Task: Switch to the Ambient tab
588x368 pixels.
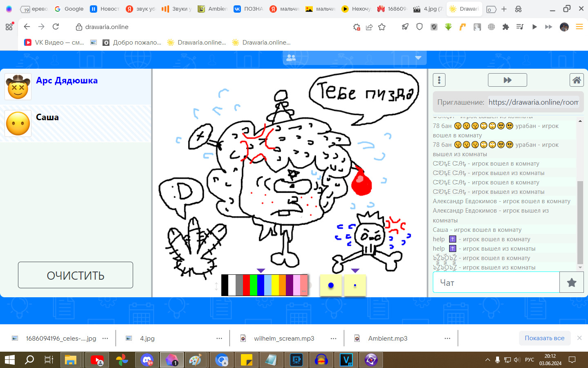Action: pyautogui.click(x=212, y=9)
